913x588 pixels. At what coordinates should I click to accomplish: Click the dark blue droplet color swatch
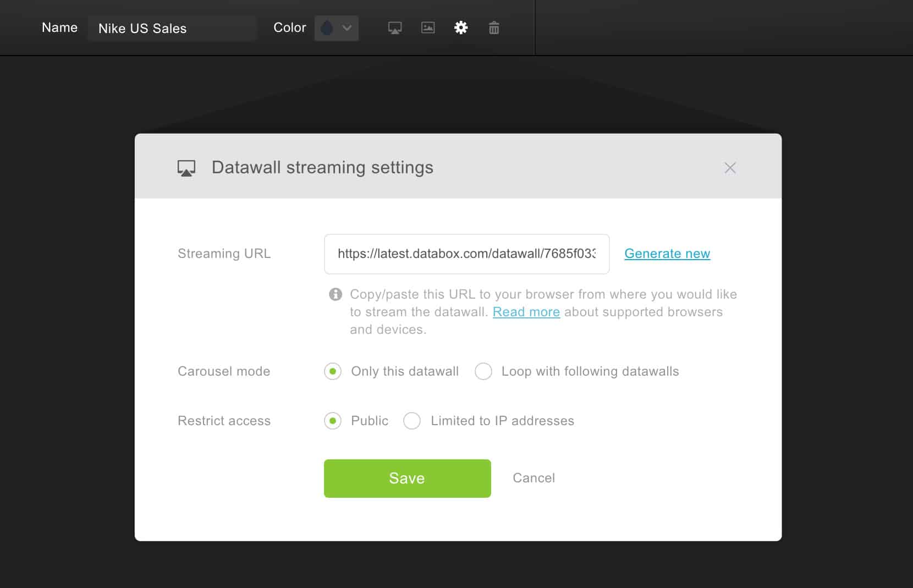pyautogui.click(x=327, y=28)
